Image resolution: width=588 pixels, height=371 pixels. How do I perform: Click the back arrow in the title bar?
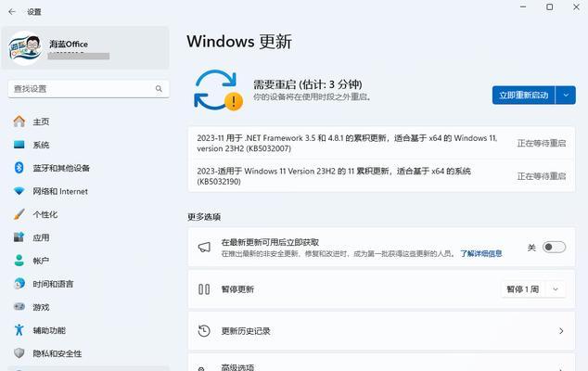pyautogui.click(x=12, y=12)
